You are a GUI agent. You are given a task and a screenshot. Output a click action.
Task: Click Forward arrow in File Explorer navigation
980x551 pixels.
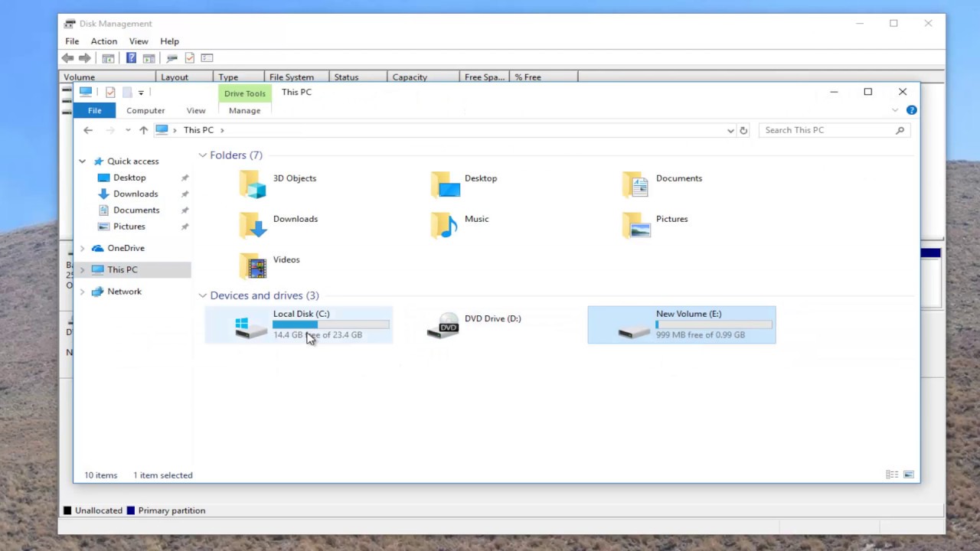click(110, 130)
